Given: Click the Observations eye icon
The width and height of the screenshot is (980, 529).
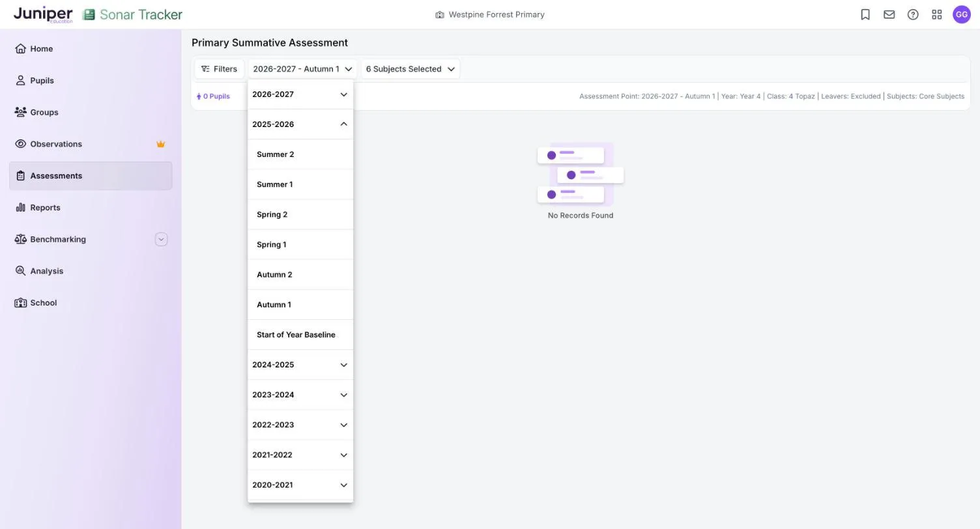Looking at the screenshot, I should (x=20, y=144).
